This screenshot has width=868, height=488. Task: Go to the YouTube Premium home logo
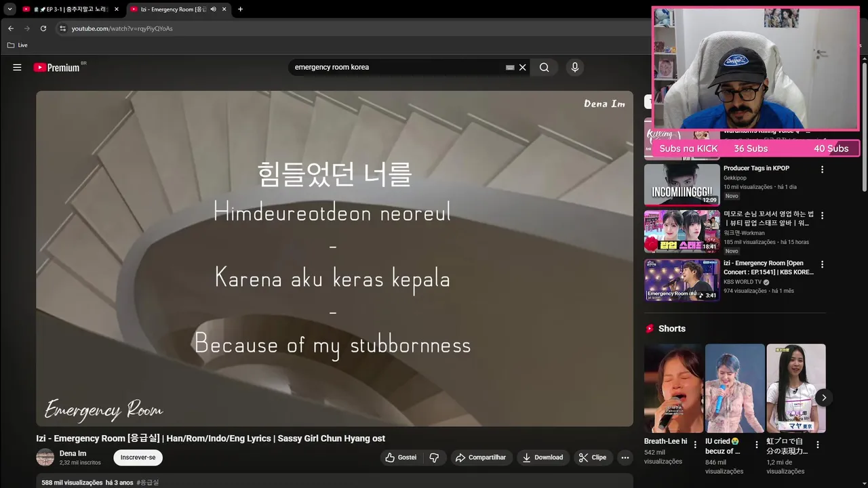[57, 67]
